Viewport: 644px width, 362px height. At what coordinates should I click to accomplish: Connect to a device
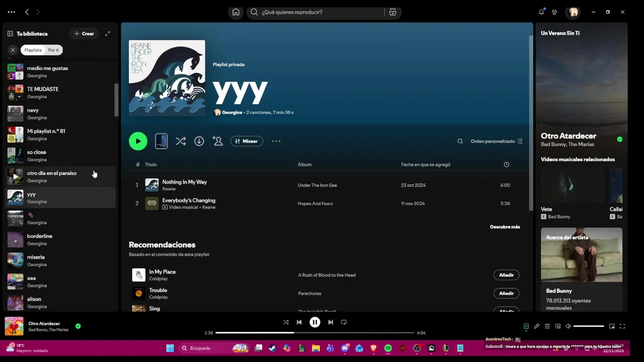(557, 326)
